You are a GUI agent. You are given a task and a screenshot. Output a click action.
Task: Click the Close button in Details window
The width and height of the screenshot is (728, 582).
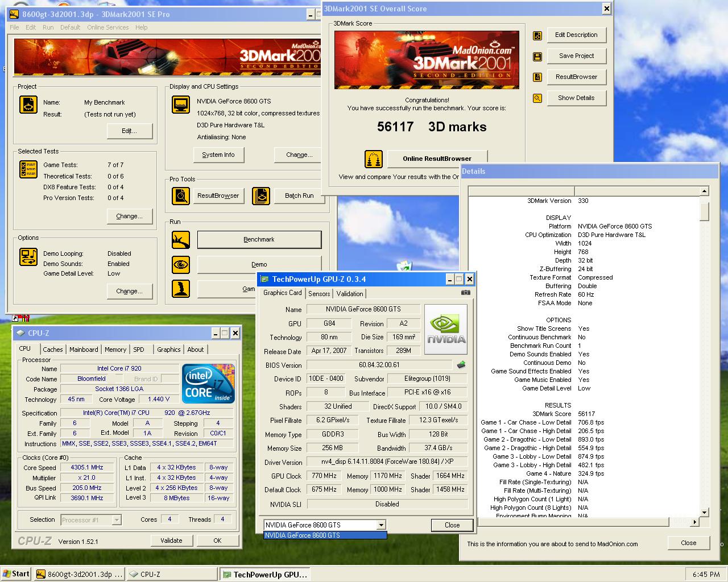click(x=689, y=543)
